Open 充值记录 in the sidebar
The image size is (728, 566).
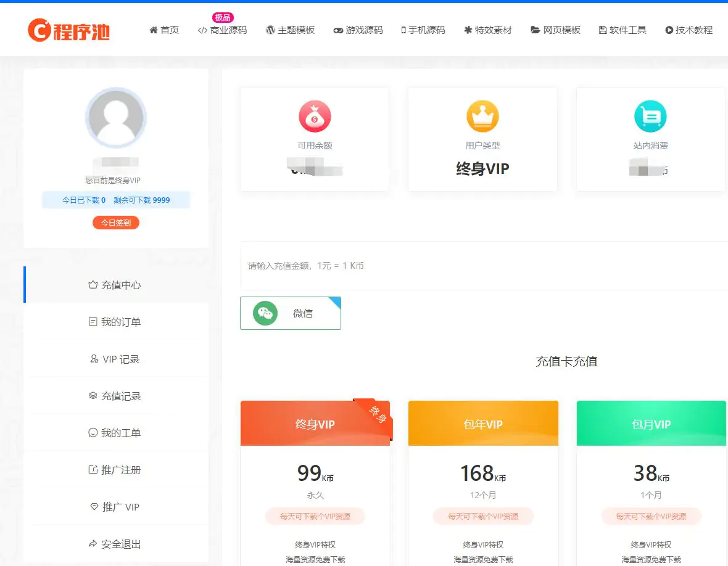[x=116, y=396]
